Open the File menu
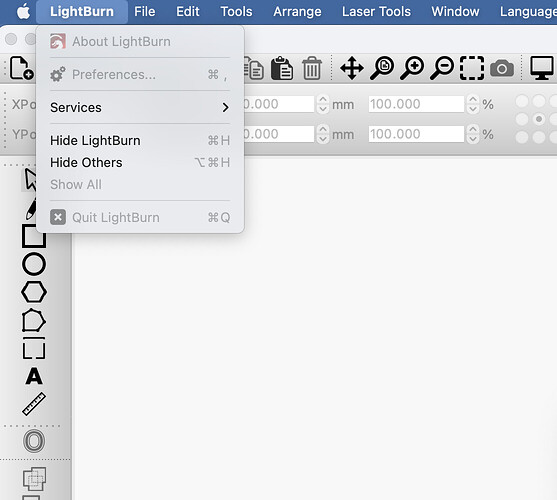Viewport: 557px width, 500px height. coord(145,12)
